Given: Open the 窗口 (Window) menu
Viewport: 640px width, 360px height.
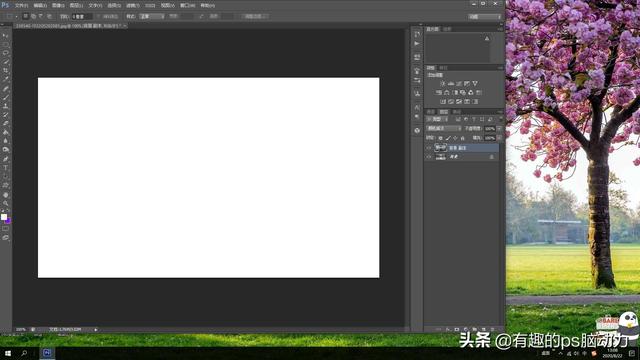Looking at the screenshot, I should click(187, 5).
